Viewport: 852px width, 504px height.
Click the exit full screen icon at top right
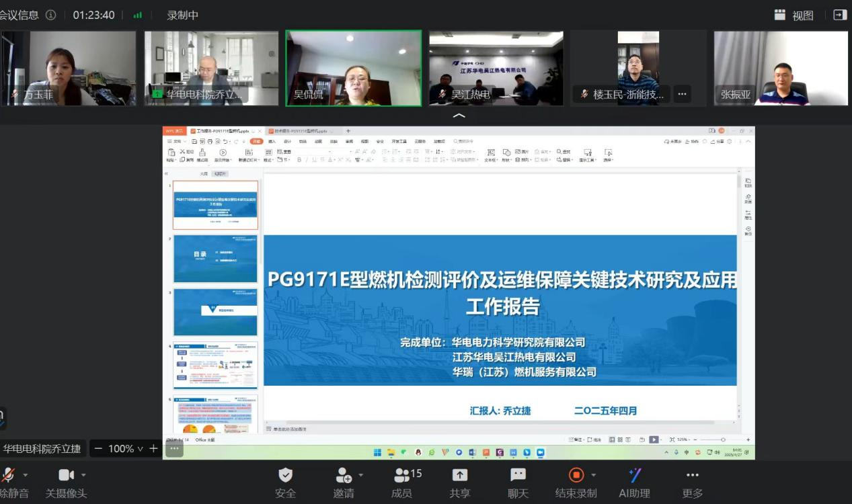tap(839, 15)
